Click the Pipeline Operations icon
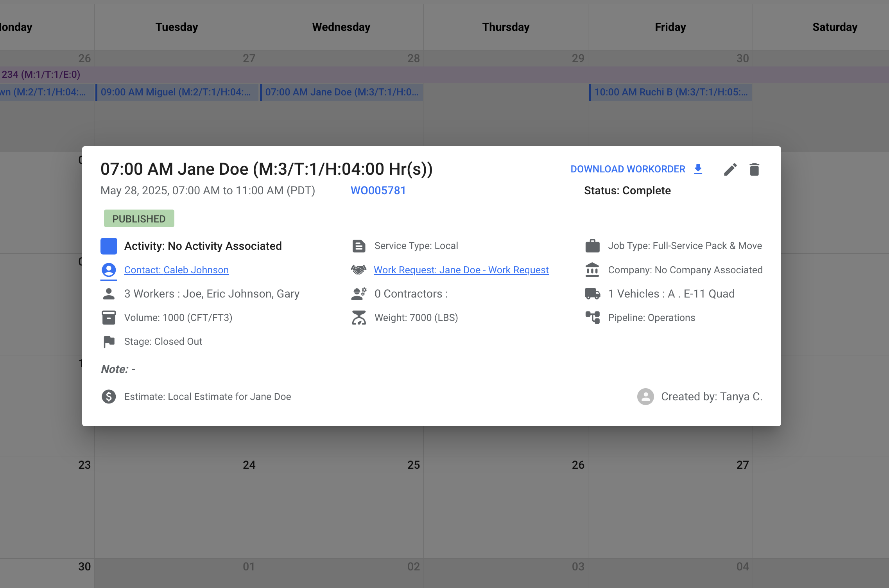 (592, 317)
